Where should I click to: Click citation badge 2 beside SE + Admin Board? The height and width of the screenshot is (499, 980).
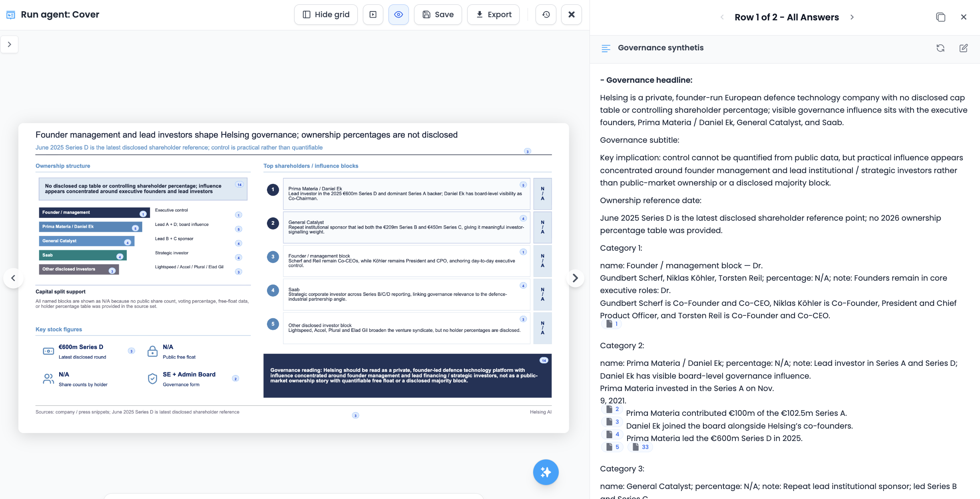[236, 379]
